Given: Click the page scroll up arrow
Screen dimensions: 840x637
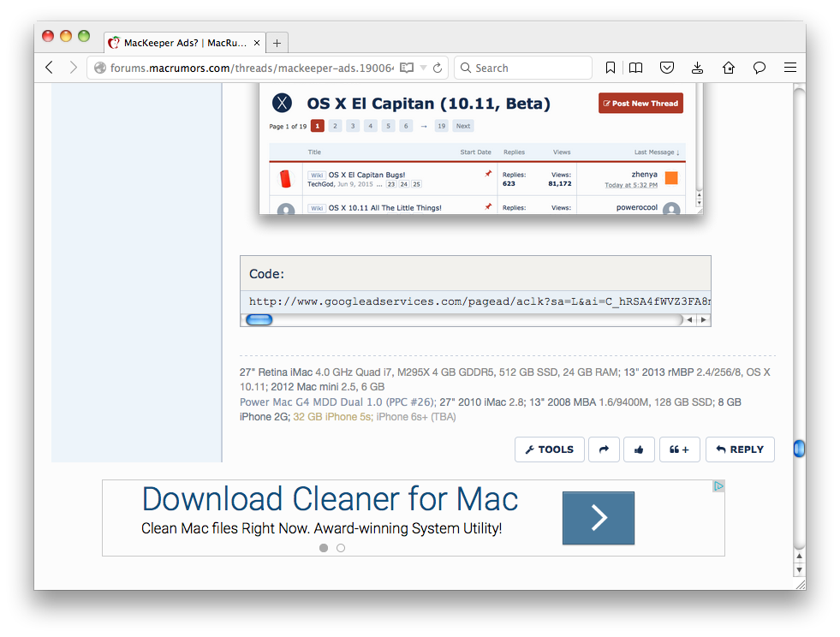Looking at the screenshot, I should (x=799, y=557).
